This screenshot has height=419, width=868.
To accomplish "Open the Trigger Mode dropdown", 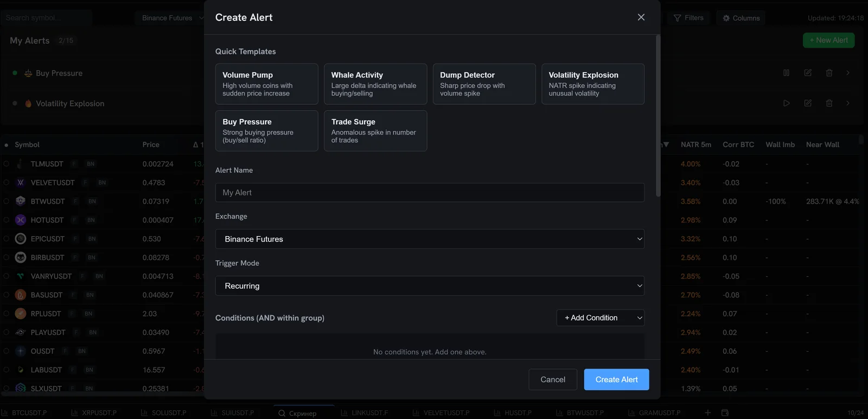I will click(x=430, y=286).
